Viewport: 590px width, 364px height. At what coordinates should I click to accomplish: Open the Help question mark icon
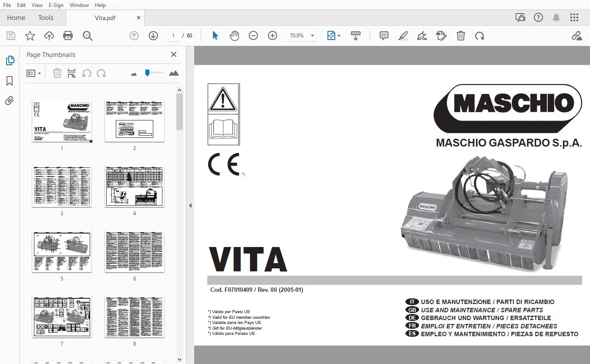539,17
